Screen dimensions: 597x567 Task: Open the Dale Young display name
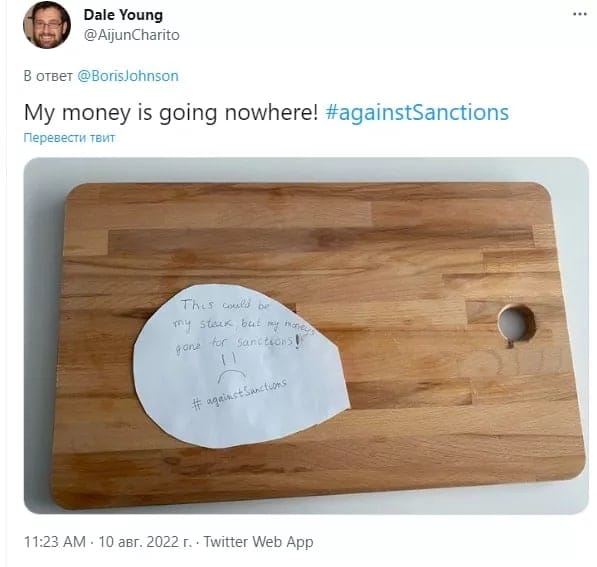coord(123,15)
